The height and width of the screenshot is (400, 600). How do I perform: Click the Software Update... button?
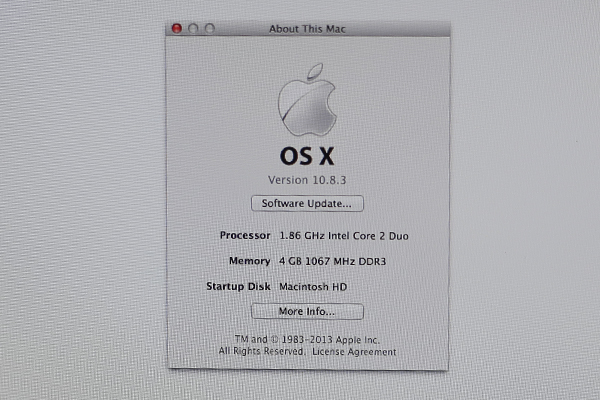(307, 203)
